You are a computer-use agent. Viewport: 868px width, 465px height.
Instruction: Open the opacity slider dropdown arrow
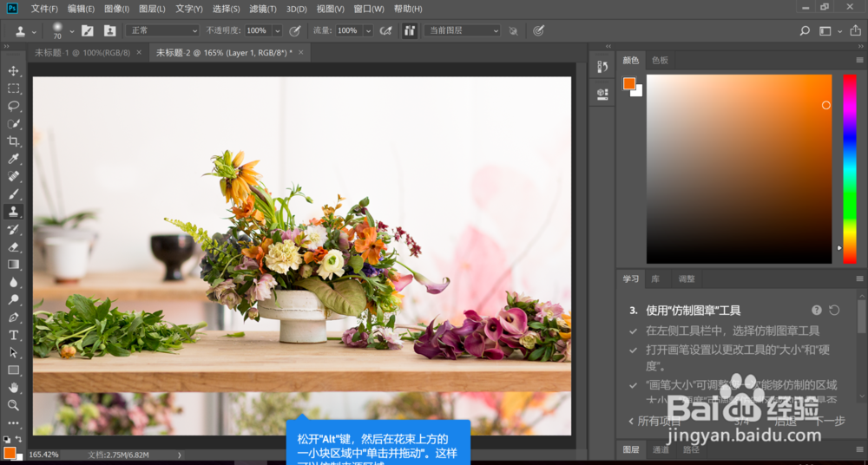(x=278, y=31)
